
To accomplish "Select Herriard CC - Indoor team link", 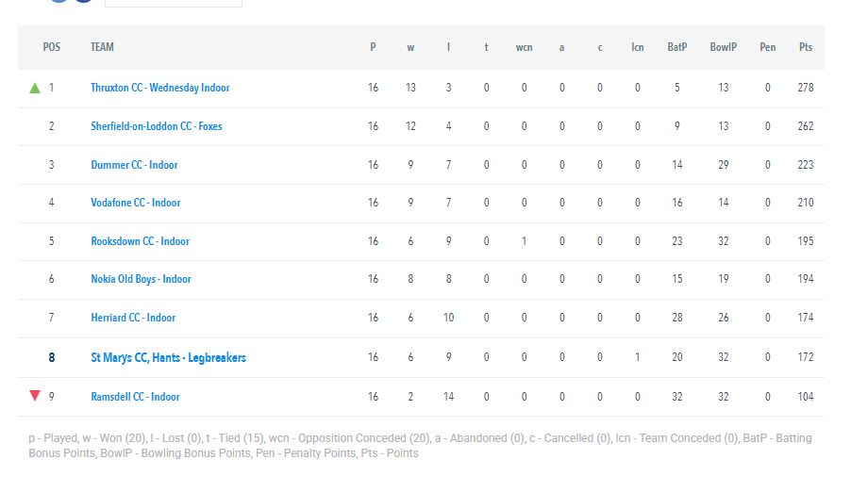I will pyautogui.click(x=133, y=318).
